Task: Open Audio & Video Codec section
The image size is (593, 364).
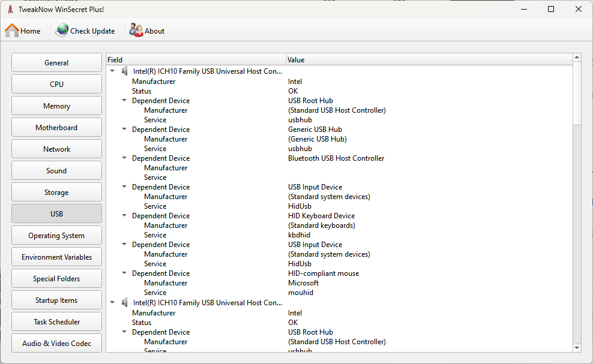Action: [57, 343]
